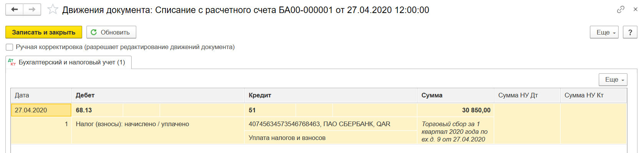The image size is (644, 153).
Task: Copy link using the chain icon
Action: point(621,10)
